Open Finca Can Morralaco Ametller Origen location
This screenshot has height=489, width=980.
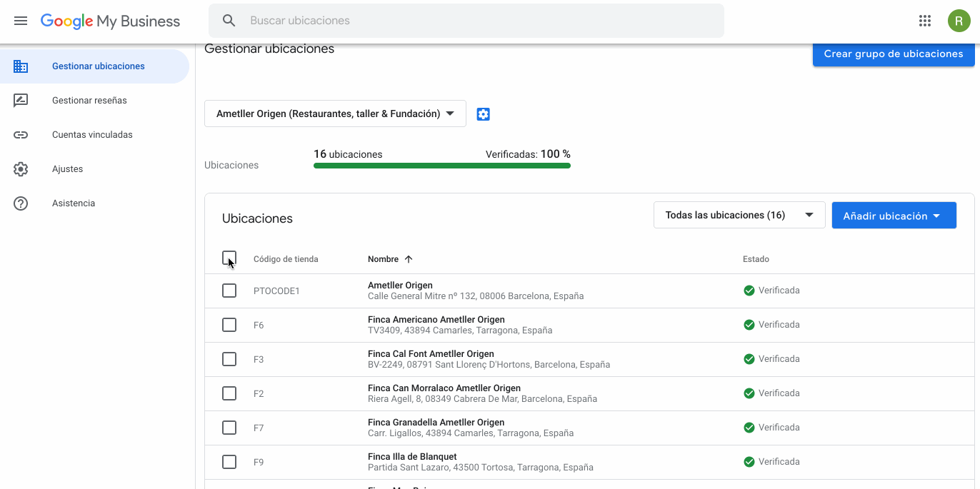[x=444, y=388]
